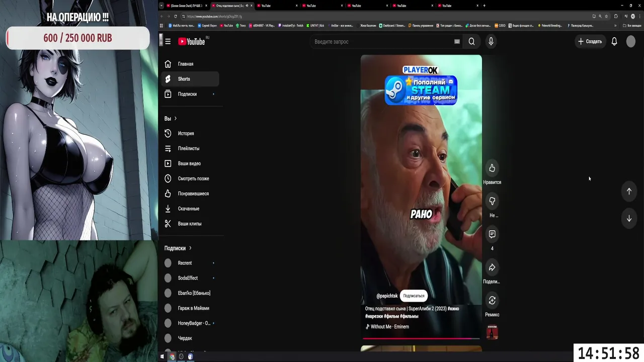Click the browser address bar URL
This screenshot has width=644, height=362.
click(x=214, y=16)
